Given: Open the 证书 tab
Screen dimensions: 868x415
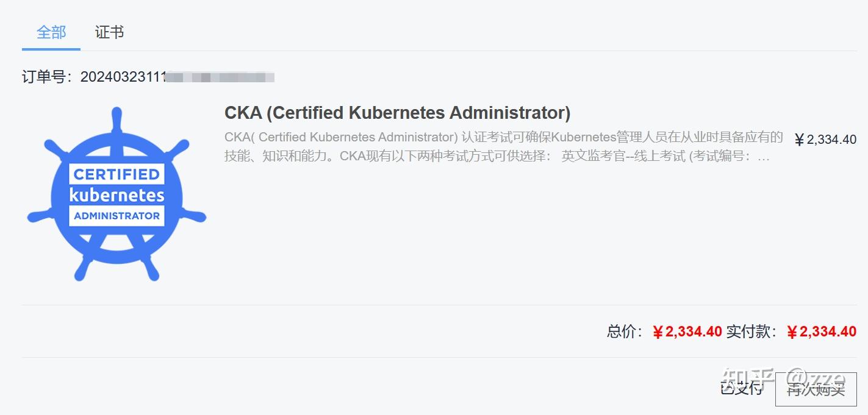Looking at the screenshot, I should pyautogui.click(x=110, y=32).
